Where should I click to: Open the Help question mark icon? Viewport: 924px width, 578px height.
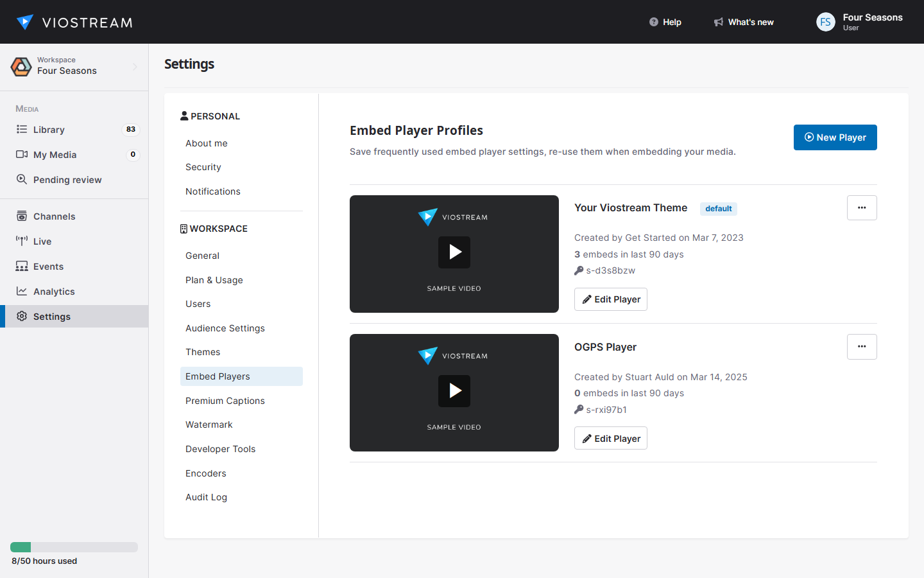click(x=653, y=22)
